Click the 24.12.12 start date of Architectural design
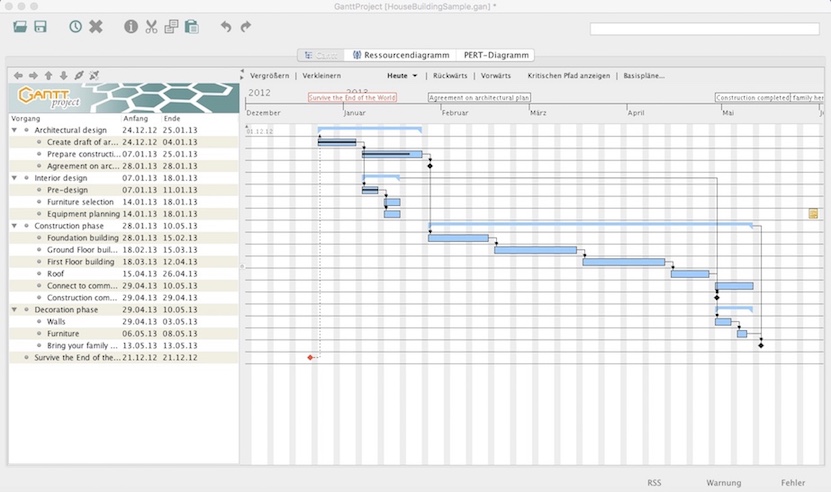The image size is (831, 492). (139, 130)
